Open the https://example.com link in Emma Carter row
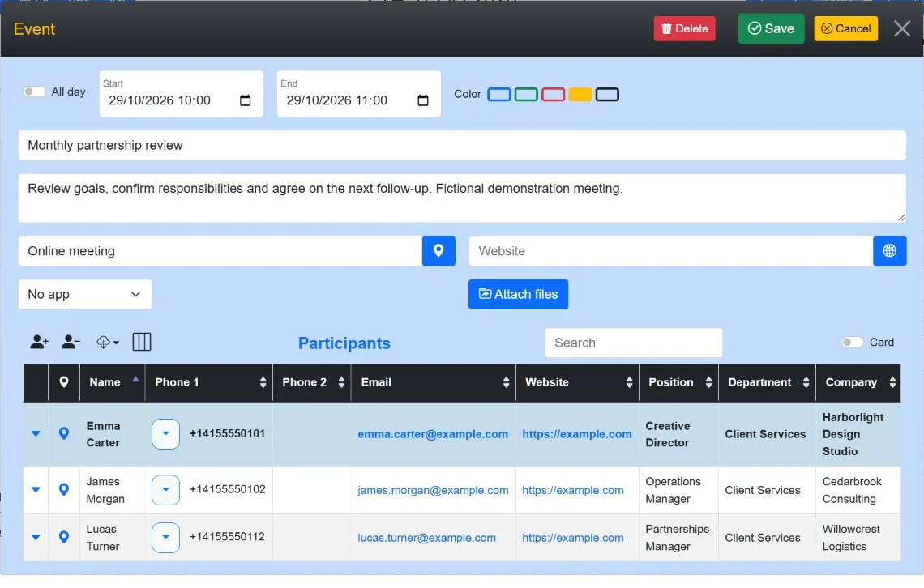The height and width of the screenshot is (588, 924). click(x=577, y=434)
